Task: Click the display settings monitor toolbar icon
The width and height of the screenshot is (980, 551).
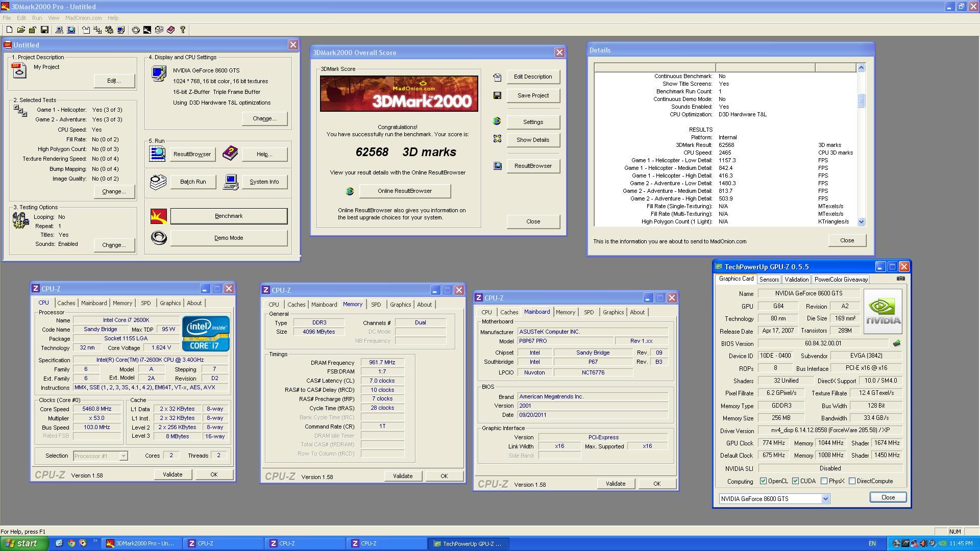Action: coord(121,30)
